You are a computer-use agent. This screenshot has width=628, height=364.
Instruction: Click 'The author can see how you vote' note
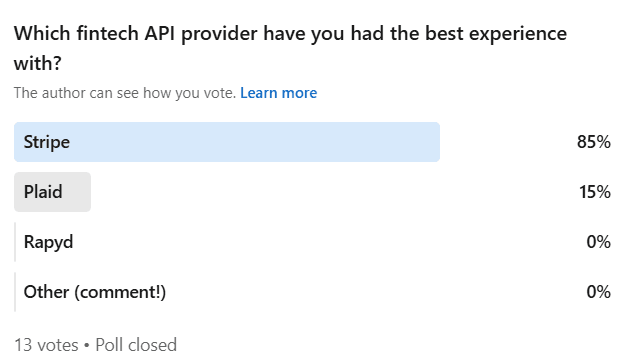(x=125, y=93)
